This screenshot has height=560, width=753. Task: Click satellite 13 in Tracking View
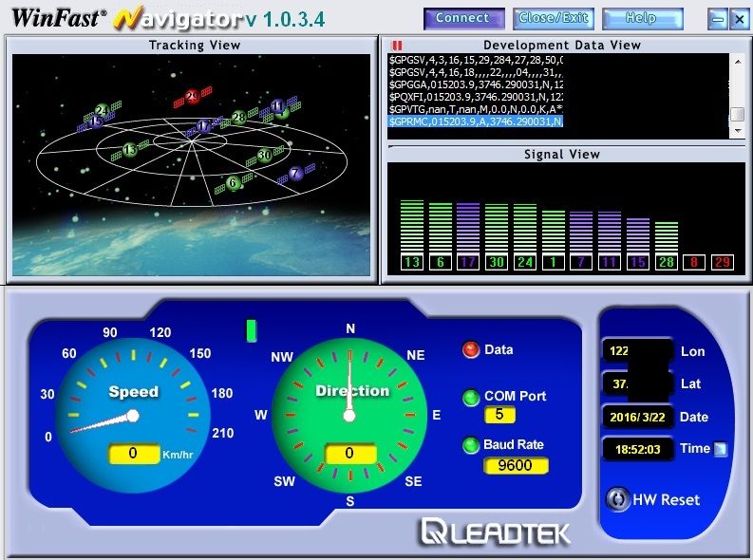[x=130, y=150]
